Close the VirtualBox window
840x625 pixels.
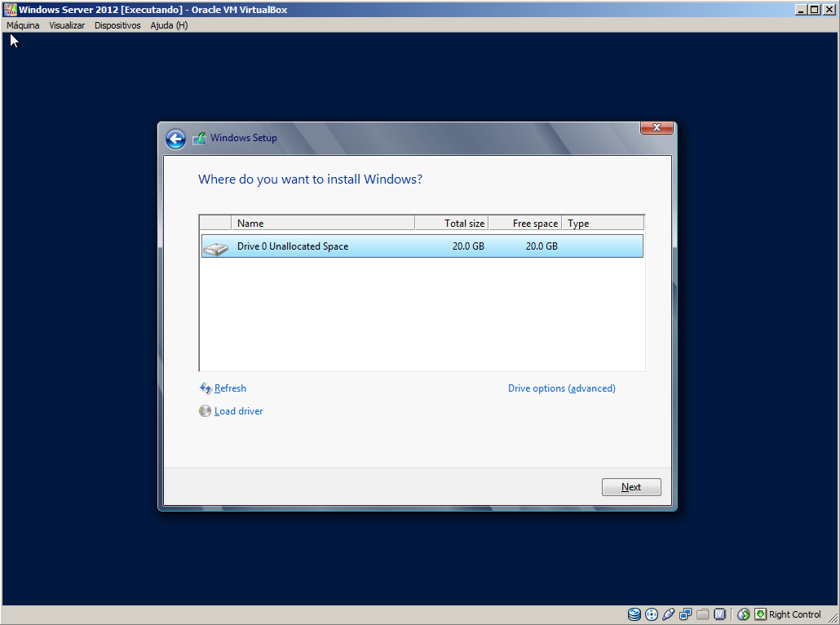[x=829, y=10]
